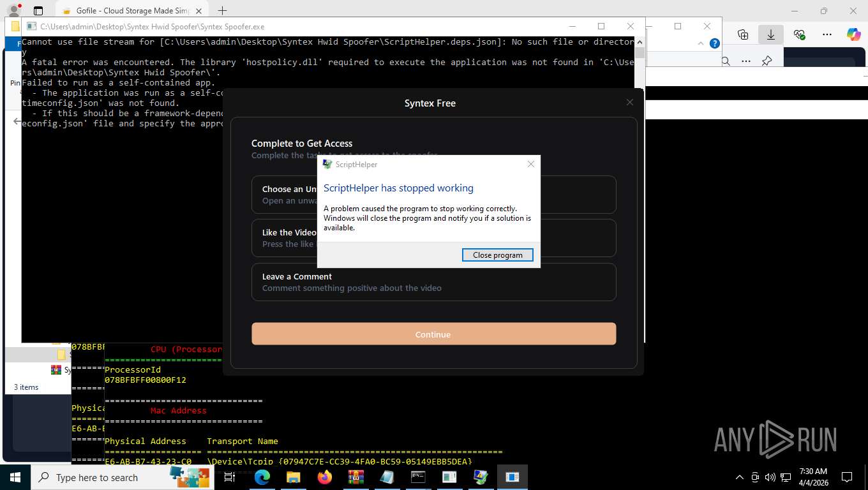This screenshot has width=868, height=490.
Task: Switch to Gofile Cloud Storage tab
Action: click(x=133, y=11)
